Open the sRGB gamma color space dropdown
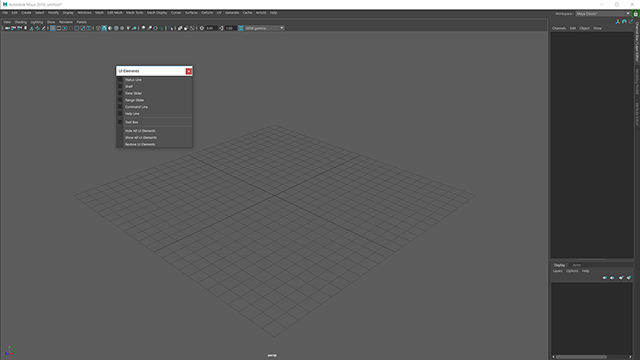Screen dimensions: 640x360 click(x=264, y=28)
